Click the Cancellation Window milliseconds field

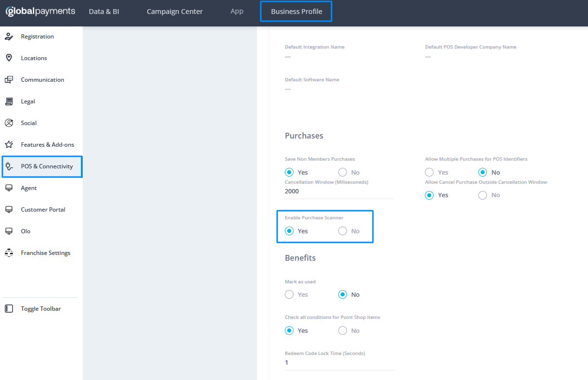(339, 191)
